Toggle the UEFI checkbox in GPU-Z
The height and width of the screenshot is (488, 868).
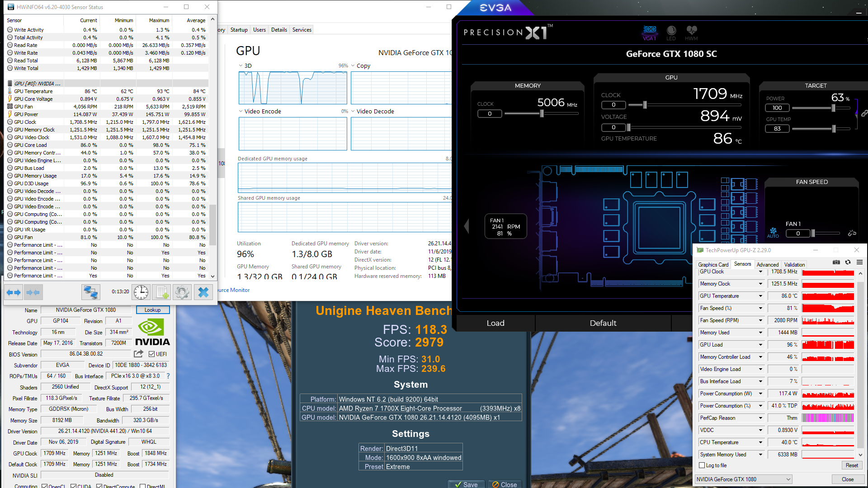coord(152,354)
